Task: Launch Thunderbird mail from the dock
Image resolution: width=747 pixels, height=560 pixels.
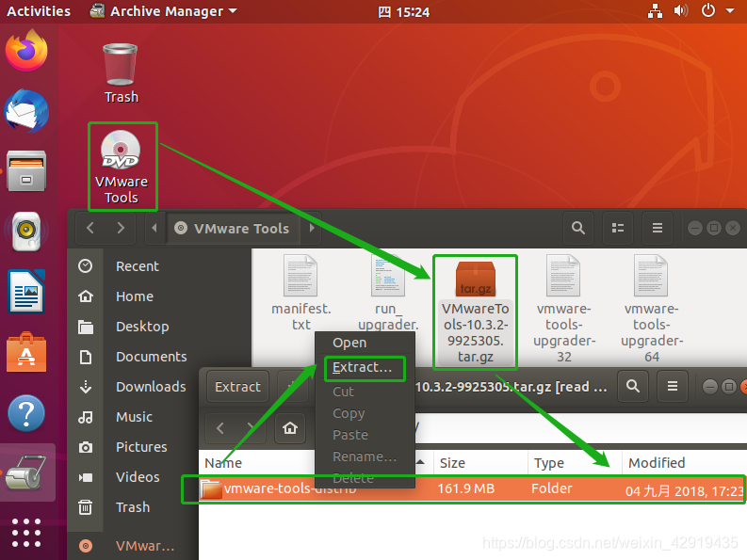Action: [x=26, y=111]
